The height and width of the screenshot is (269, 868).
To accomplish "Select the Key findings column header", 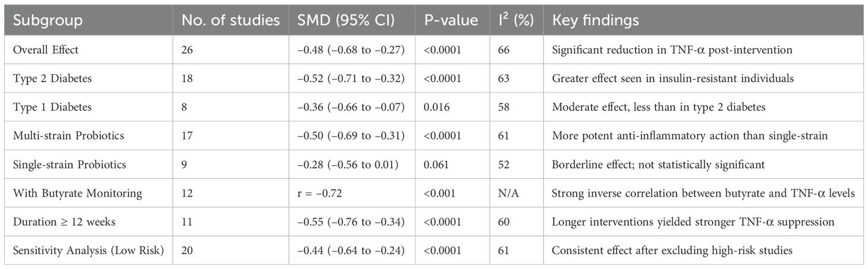I will coord(596,21).
